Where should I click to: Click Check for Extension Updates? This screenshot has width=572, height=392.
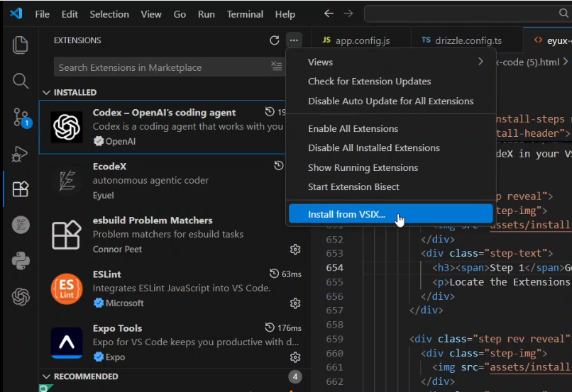(x=369, y=81)
